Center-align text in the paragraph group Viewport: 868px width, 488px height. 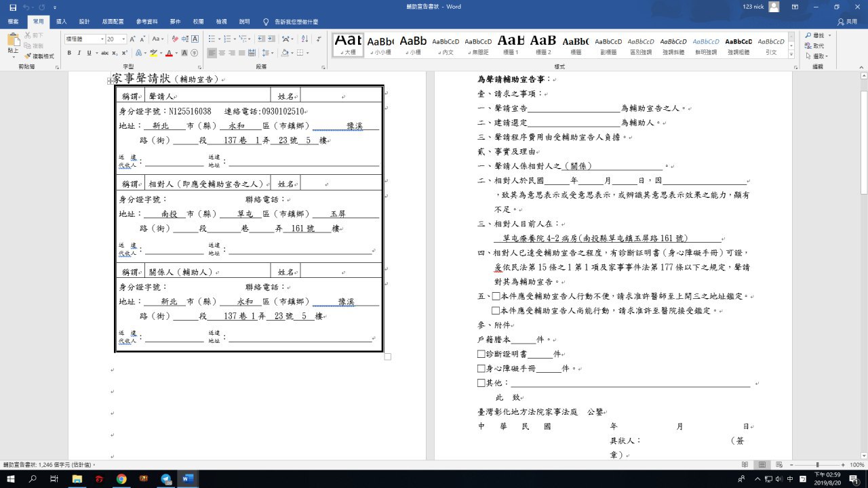(x=222, y=53)
